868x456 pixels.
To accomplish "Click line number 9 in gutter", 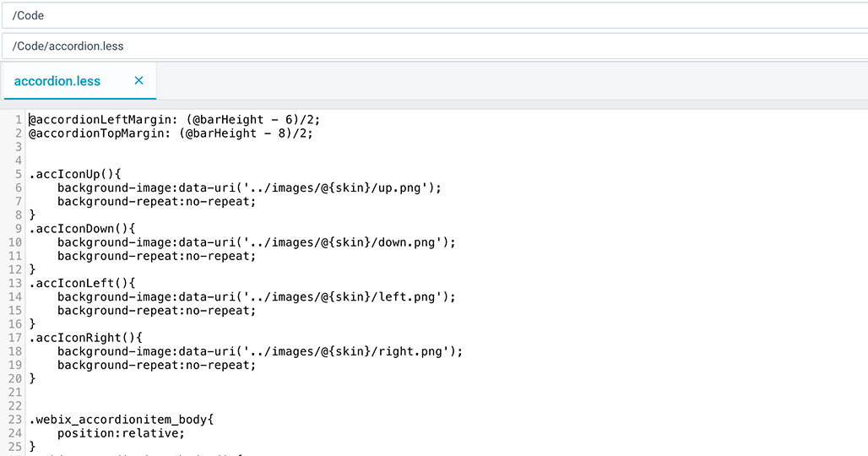I will pyautogui.click(x=18, y=229).
